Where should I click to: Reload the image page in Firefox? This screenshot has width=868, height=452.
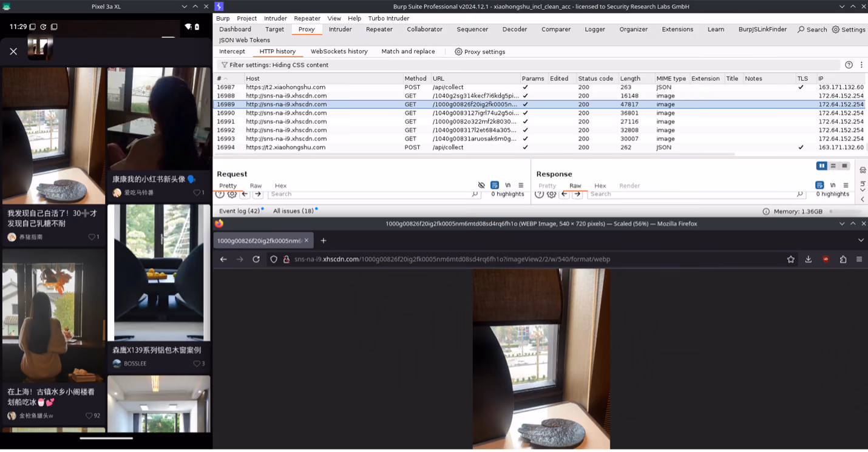[256, 259]
